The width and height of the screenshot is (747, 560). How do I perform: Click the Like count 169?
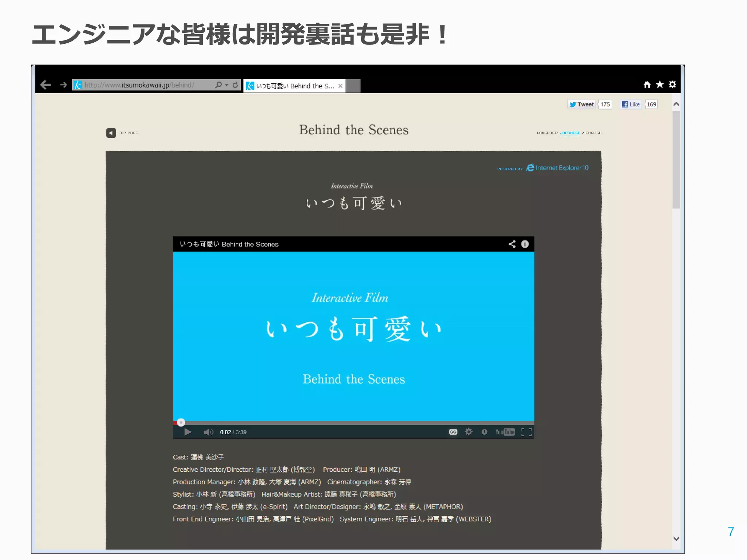(x=651, y=104)
